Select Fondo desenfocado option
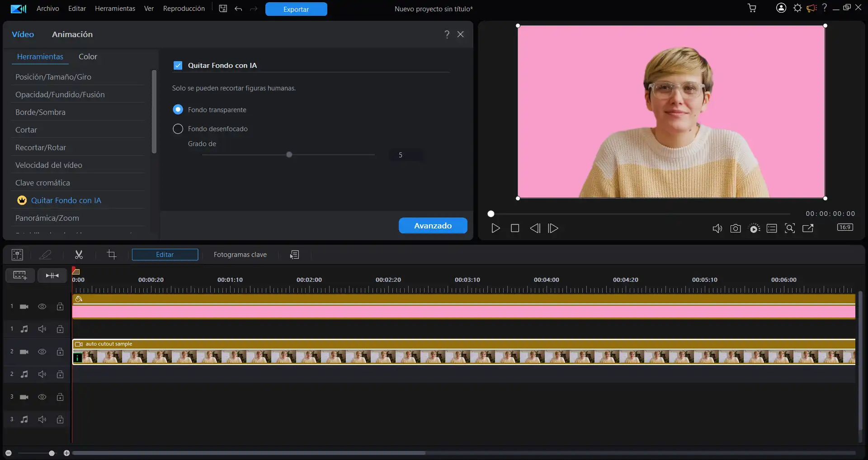Screen dimensions: 868x460 178,129
